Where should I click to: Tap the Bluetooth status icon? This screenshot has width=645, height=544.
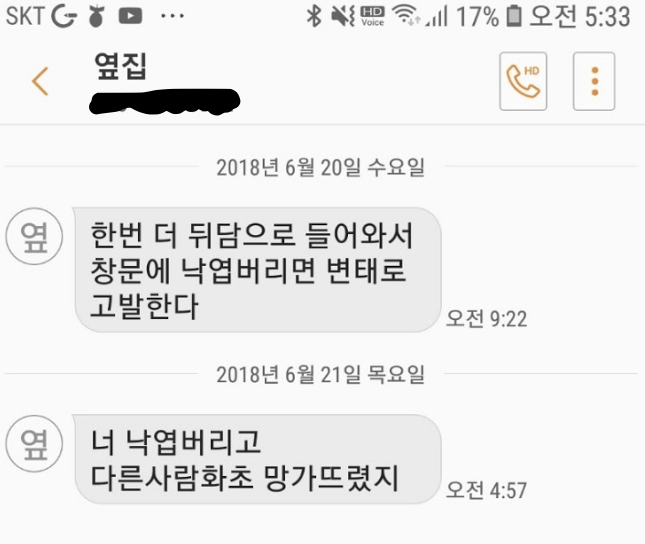314,16
